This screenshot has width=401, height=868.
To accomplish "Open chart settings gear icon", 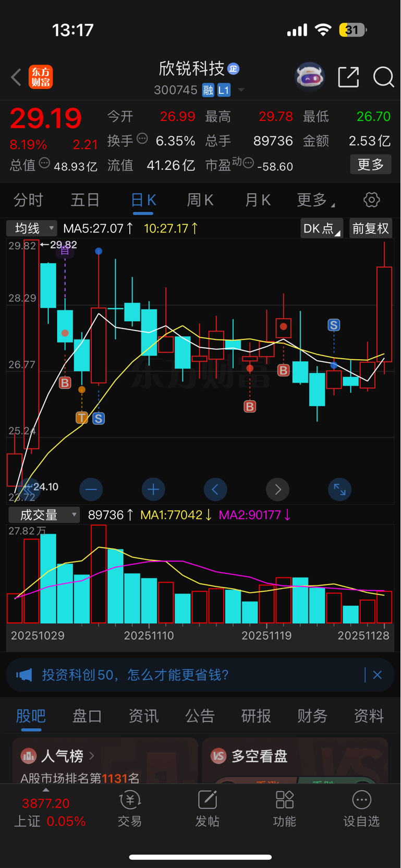I will tap(371, 200).
